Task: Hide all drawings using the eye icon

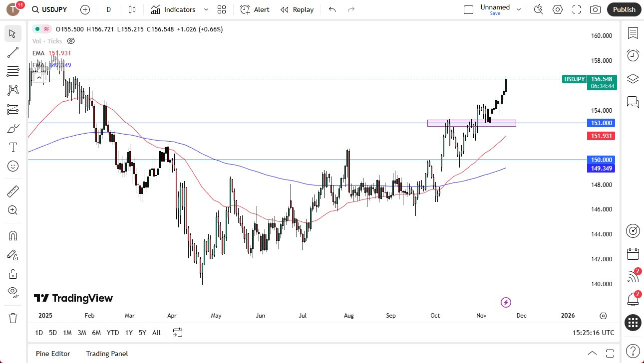Action: coord(12,292)
